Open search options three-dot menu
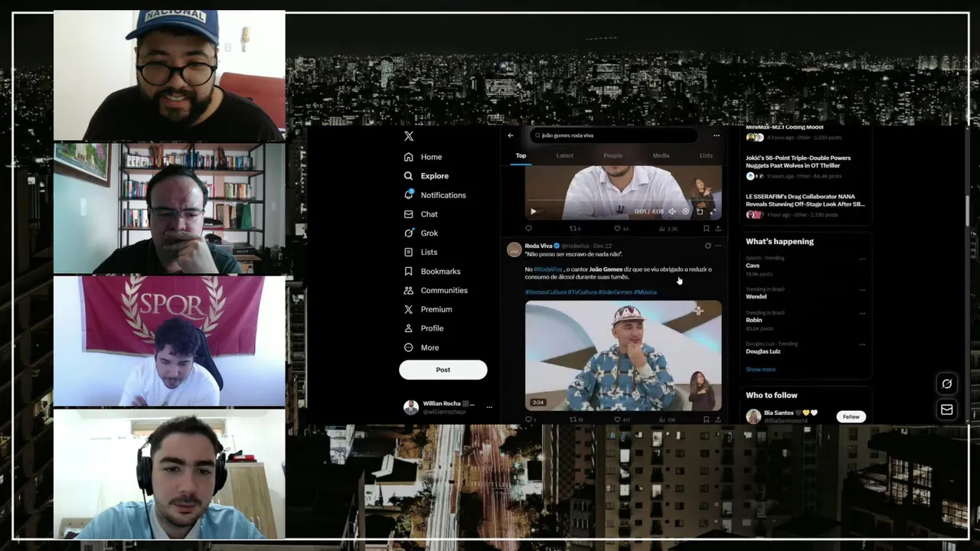This screenshot has width=980, height=551. pyautogui.click(x=717, y=135)
